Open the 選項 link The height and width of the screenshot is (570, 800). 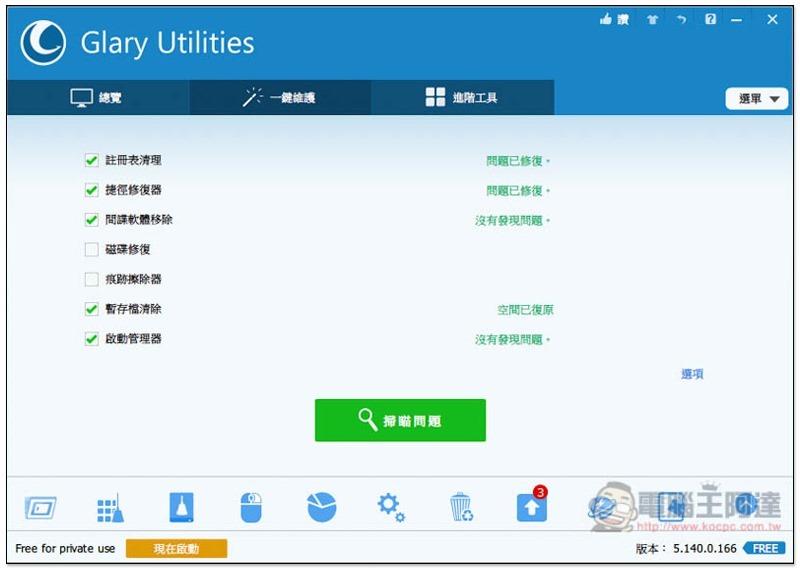click(x=692, y=374)
